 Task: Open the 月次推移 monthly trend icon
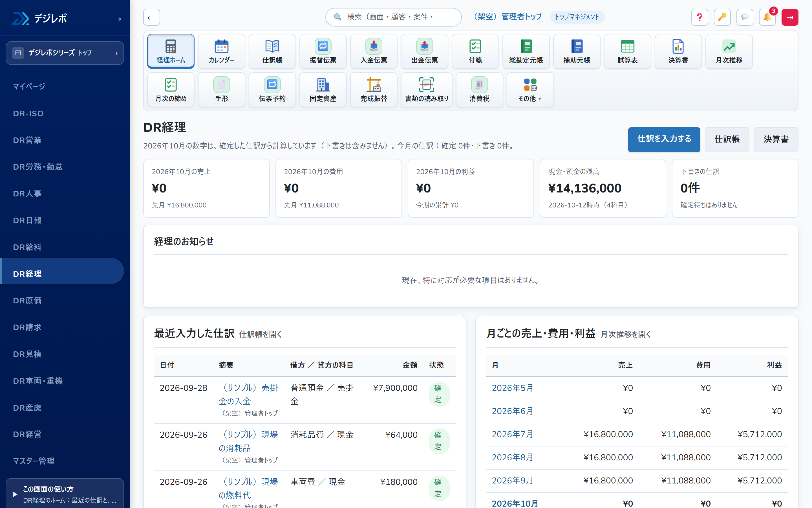[x=729, y=51]
